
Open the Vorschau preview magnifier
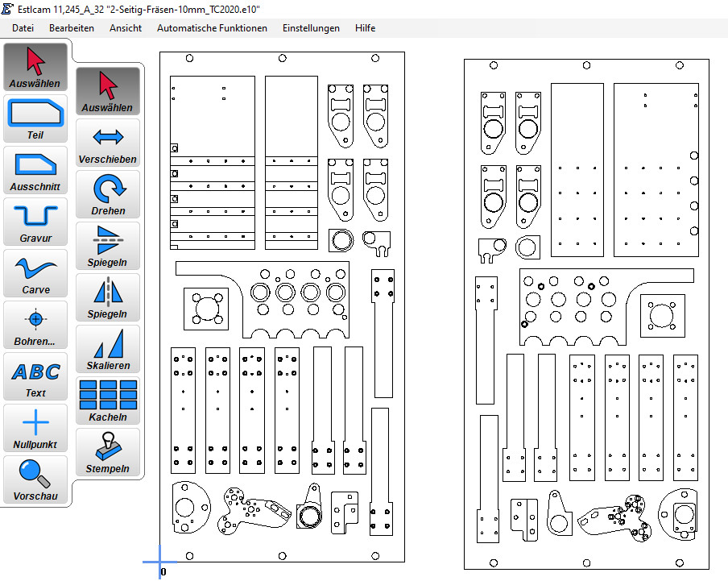35,479
